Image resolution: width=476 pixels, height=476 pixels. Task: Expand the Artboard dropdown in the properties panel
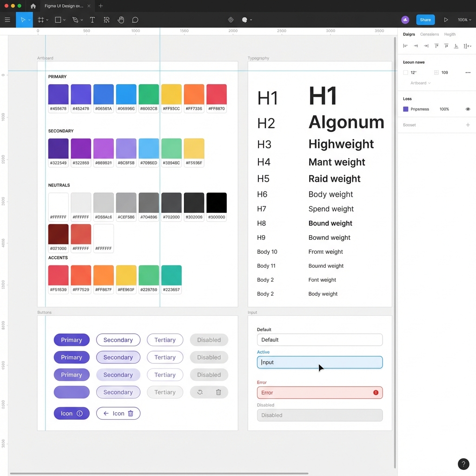click(421, 83)
